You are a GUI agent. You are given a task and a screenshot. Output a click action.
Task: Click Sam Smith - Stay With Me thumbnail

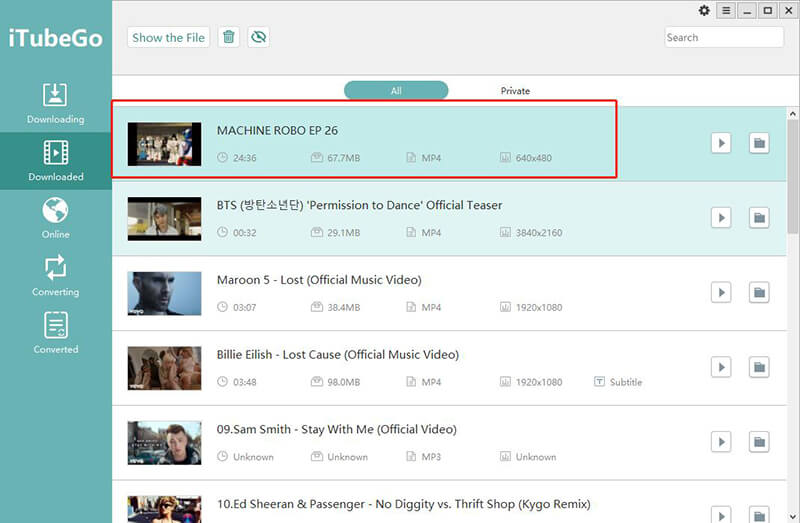click(164, 443)
